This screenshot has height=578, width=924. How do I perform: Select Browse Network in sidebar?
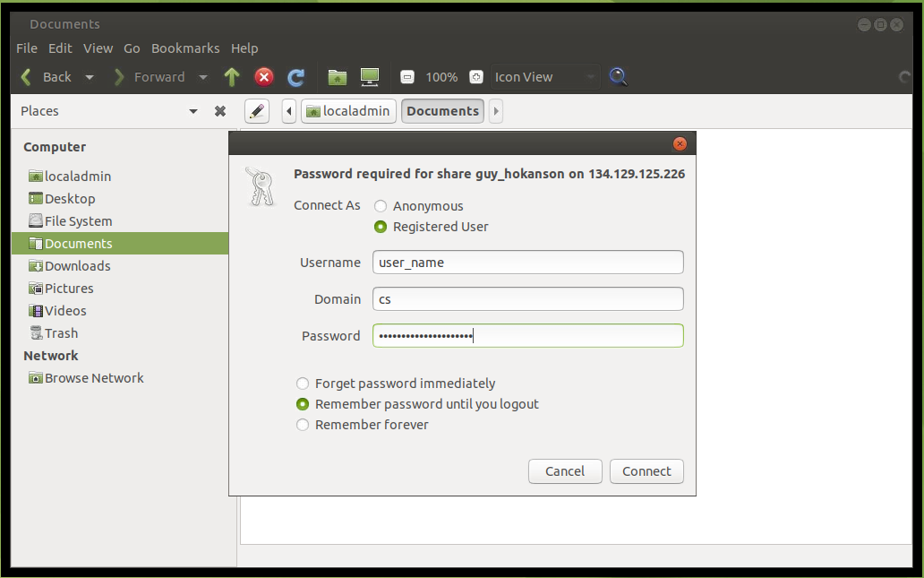pos(94,378)
